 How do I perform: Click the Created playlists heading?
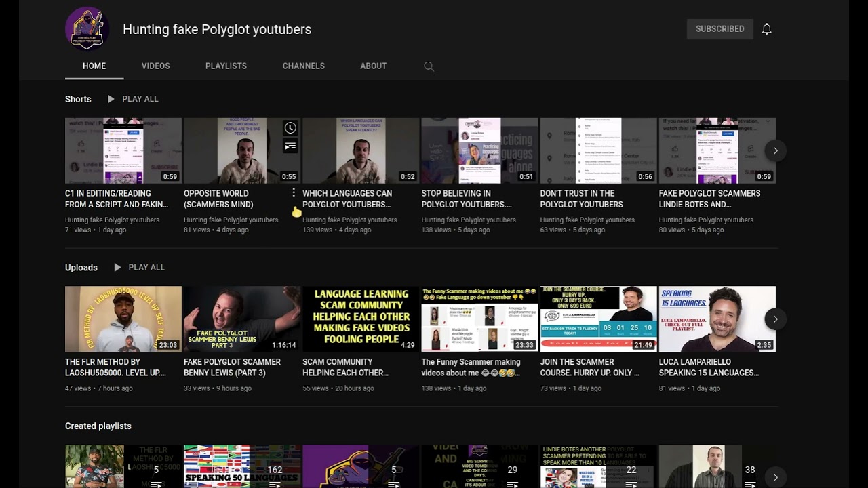coord(98,426)
